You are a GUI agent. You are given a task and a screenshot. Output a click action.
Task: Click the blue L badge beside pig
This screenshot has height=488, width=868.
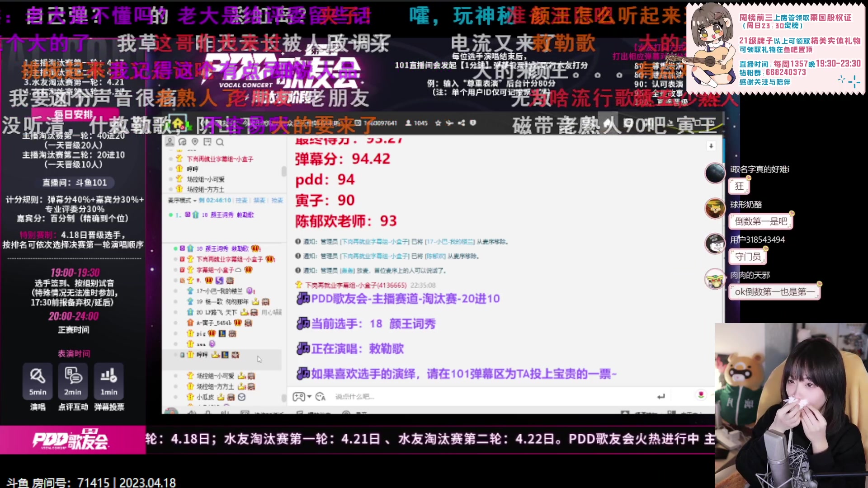222,333
